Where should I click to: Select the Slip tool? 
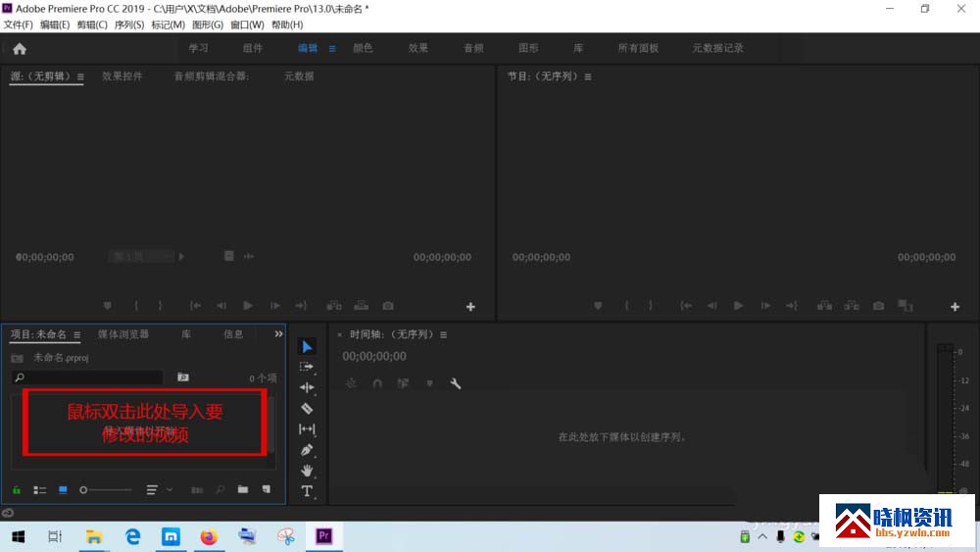(x=307, y=428)
